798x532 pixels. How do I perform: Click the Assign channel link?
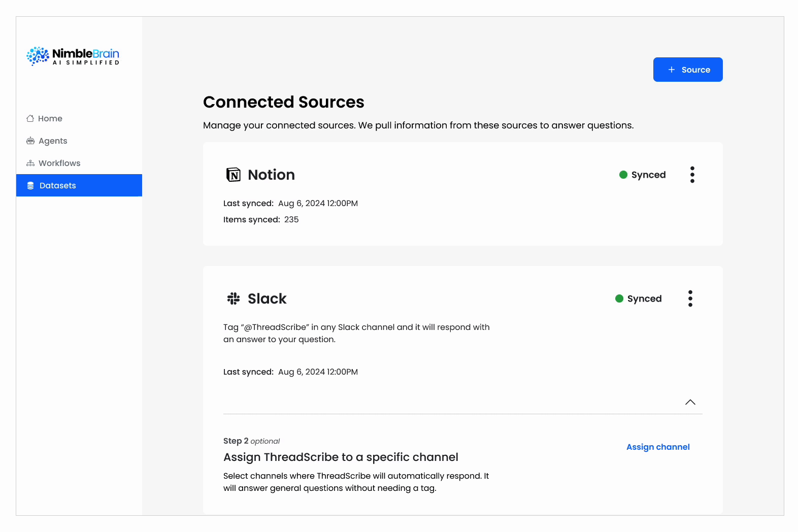[x=658, y=447]
